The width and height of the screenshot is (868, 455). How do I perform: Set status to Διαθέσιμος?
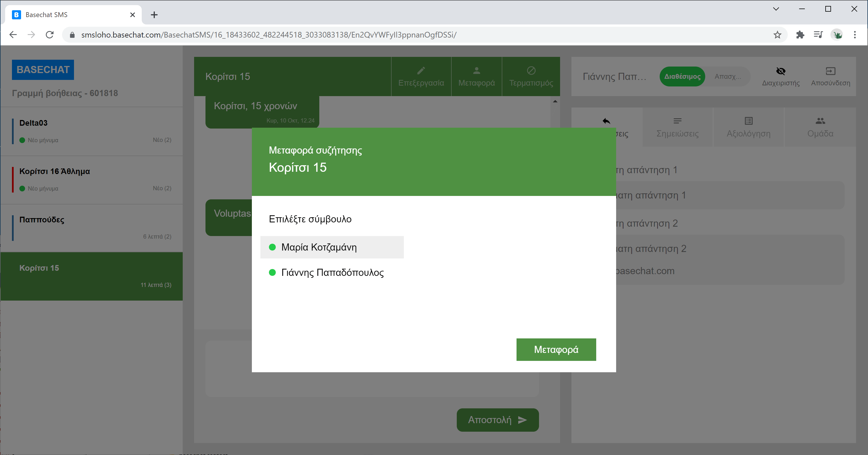682,76
